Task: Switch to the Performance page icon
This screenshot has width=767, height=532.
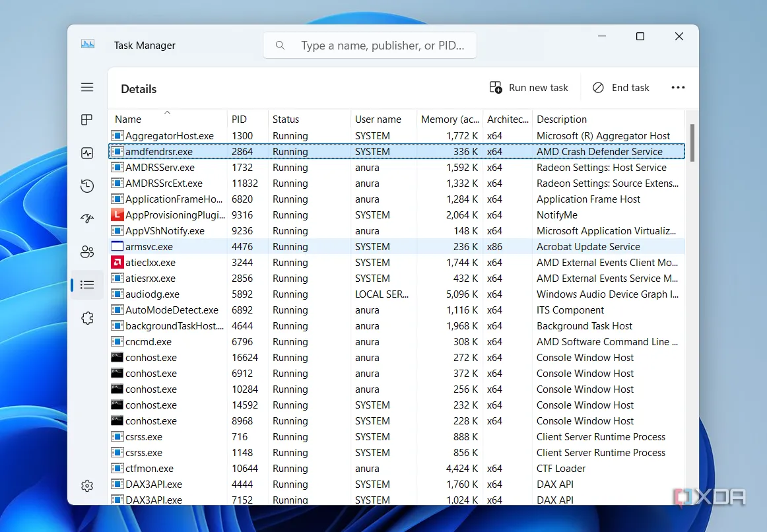Action: click(x=87, y=153)
